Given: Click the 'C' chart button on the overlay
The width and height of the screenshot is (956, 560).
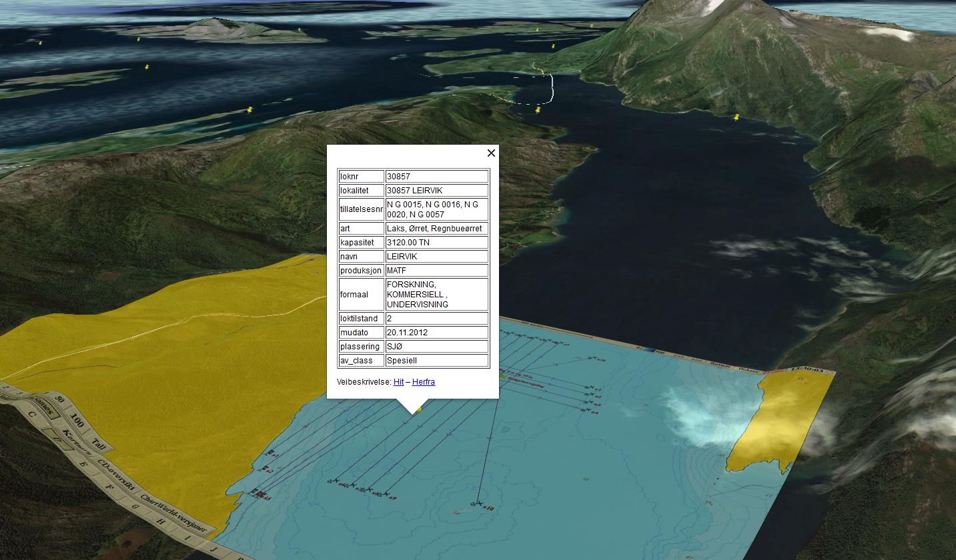Looking at the screenshot, I should (x=32, y=414).
